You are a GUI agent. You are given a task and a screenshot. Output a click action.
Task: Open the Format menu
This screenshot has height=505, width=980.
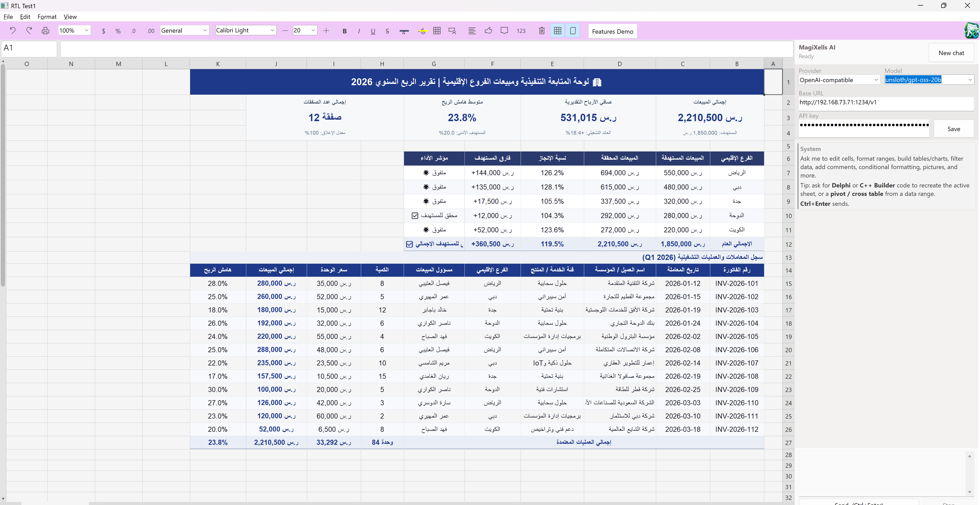tap(47, 17)
